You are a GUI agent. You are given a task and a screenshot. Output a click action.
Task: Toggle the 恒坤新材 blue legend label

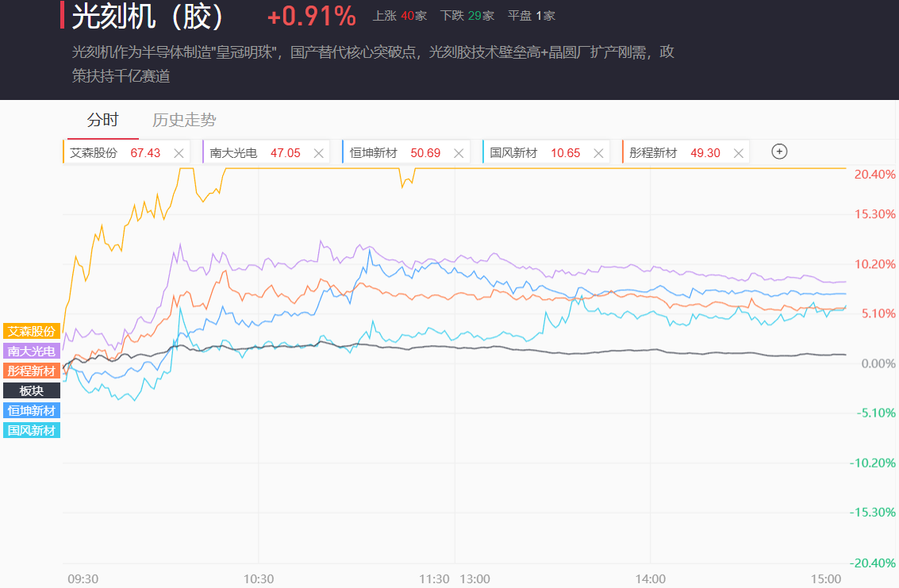pyautogui.click(x=32, y=410)
